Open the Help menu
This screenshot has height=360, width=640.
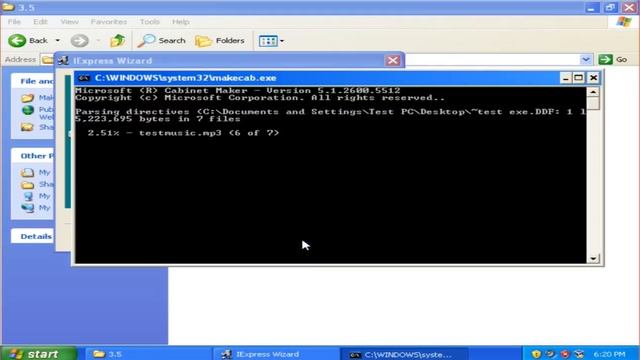coord(180,22)
